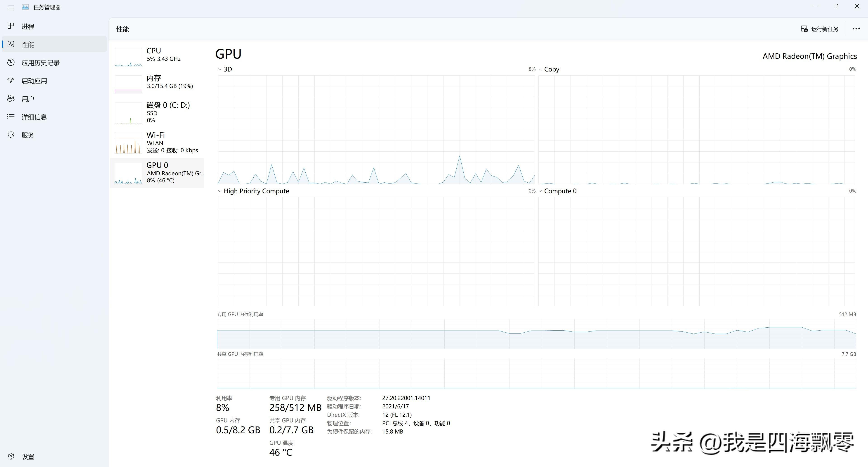Open the 进程 (Processes) page icon

click(x=11, y=26)
